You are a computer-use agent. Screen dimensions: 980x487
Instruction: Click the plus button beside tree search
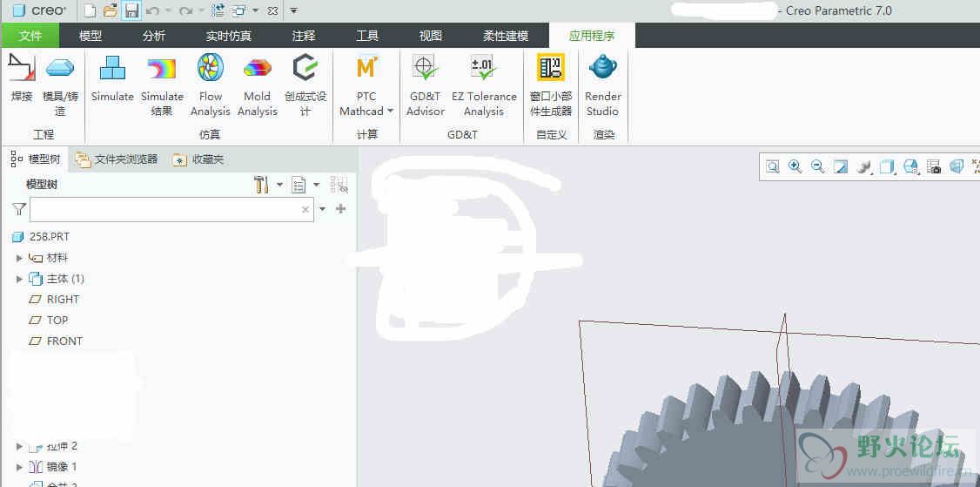340,209
